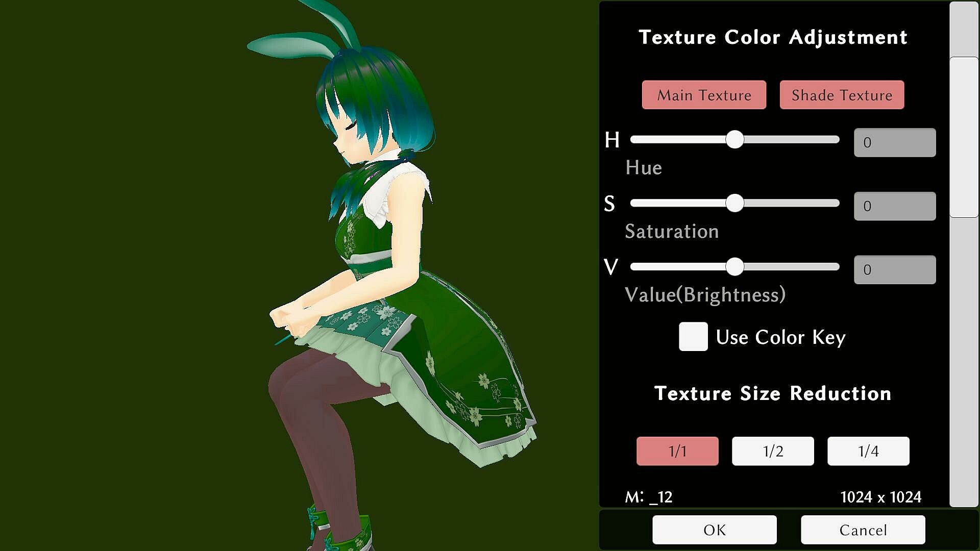Image resolution: width=980 pixels, height=551 pixels.
Task: Click the Saturation slider handle
Action: point(734,203)
